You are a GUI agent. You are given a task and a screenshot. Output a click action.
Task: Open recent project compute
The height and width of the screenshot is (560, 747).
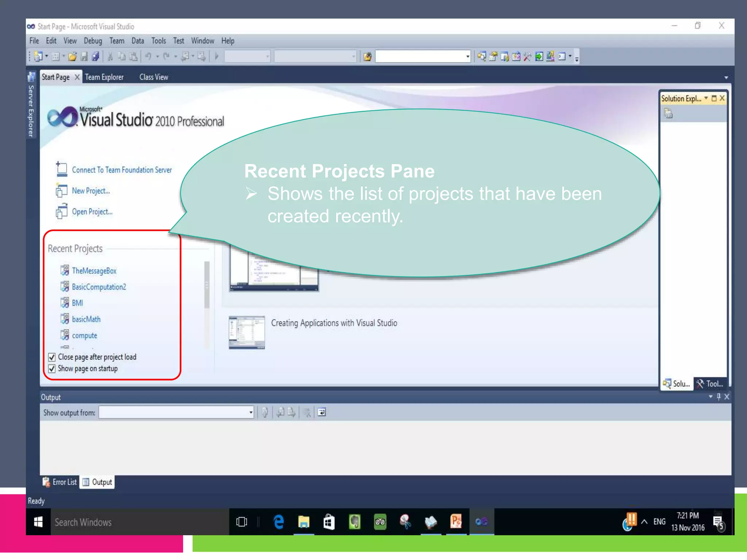[84, 335]
